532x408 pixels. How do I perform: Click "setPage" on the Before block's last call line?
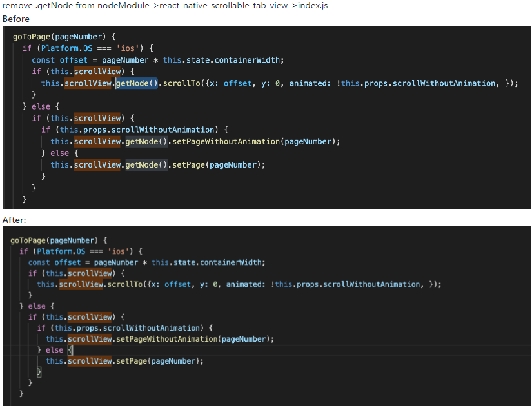click(188, 165)
